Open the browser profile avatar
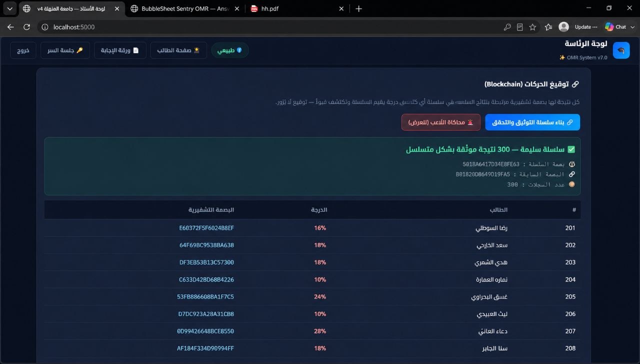This screenshot has height=364, width=640. click(x=564, y=27)
